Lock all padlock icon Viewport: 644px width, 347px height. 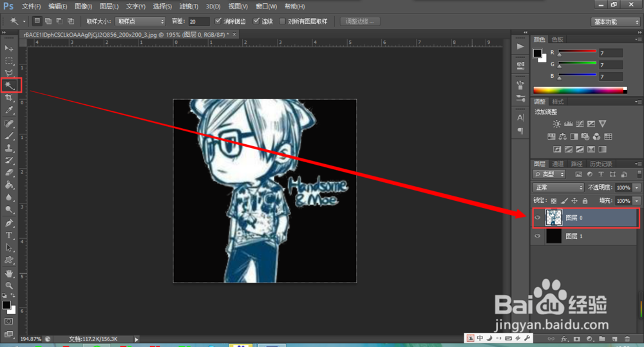coord(585,201)
